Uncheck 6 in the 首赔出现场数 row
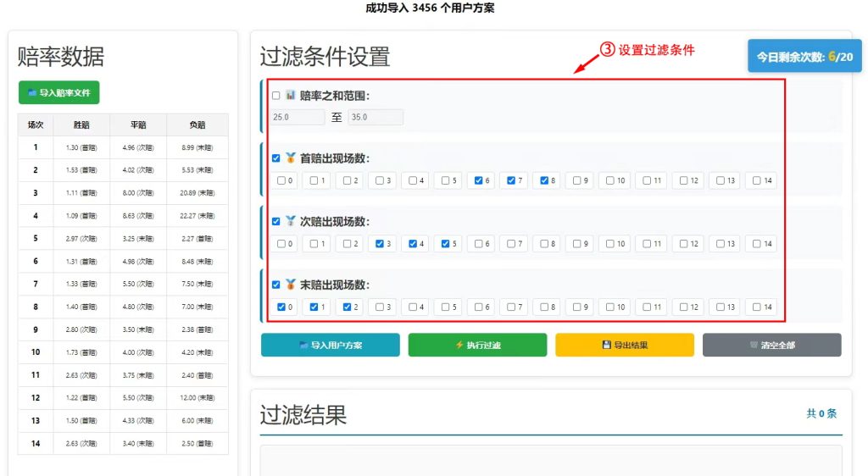The width and height of the screenshot is (868, 476). click(x=479, y=180)
